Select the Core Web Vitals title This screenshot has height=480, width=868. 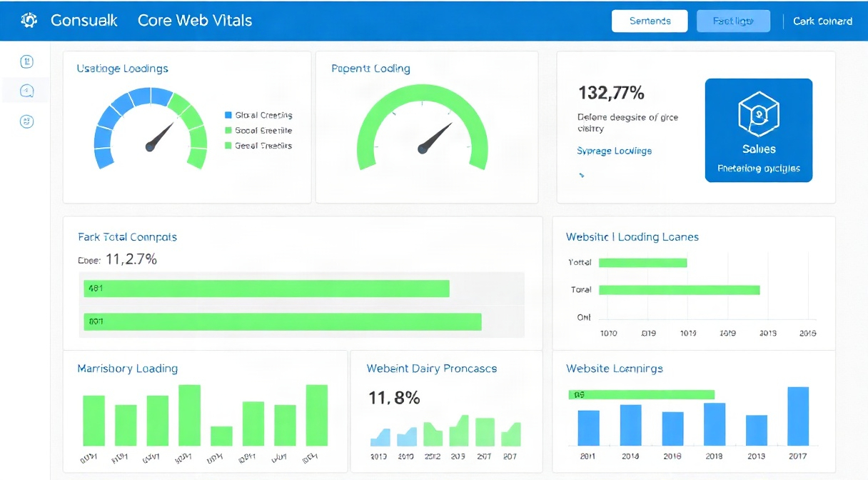[195, 21]
